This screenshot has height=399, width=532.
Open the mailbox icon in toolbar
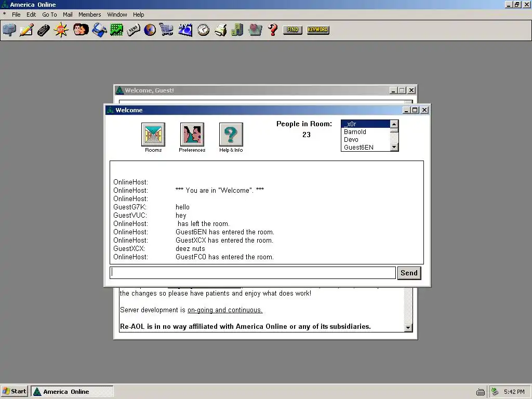click(x=9, y=30)
